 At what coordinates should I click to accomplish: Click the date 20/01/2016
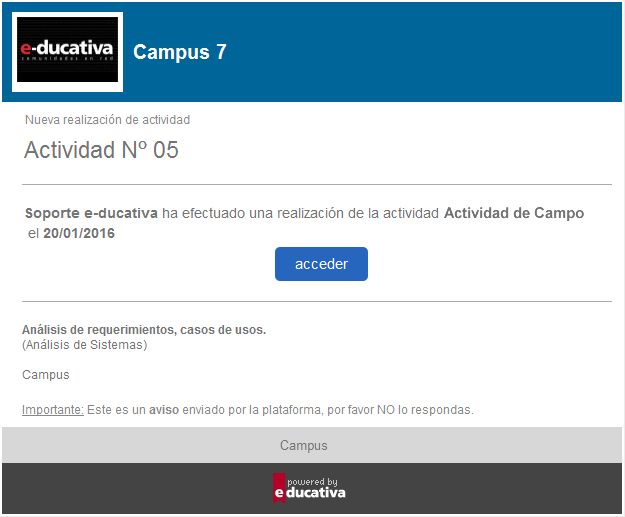[79, 233]
